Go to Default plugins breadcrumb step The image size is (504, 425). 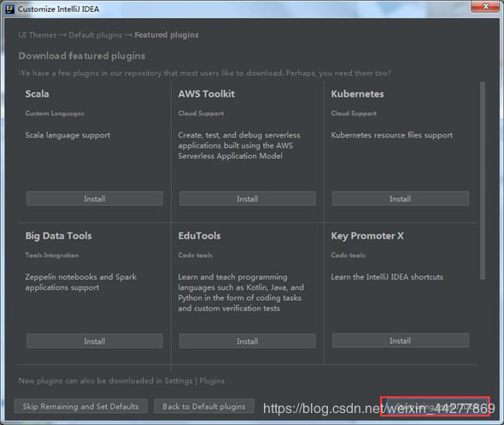point(96,35)
